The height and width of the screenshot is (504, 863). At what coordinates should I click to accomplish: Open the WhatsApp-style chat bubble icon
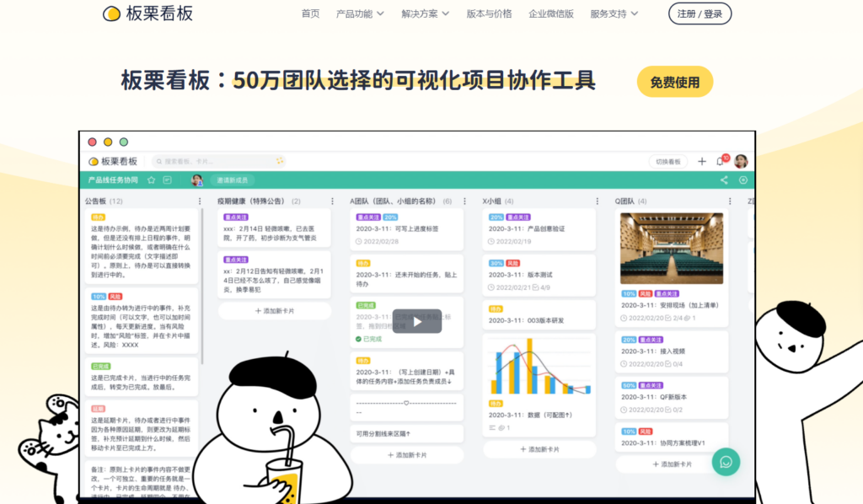click(x=726, y=462)
